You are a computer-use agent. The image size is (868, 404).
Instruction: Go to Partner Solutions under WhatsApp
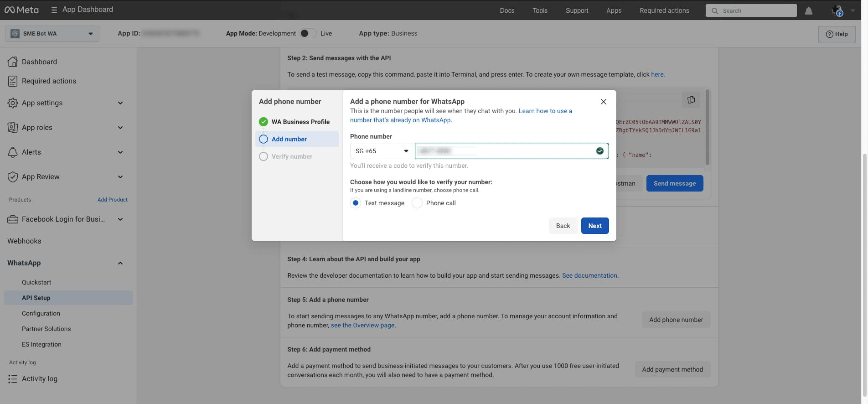tap(46, 329)
